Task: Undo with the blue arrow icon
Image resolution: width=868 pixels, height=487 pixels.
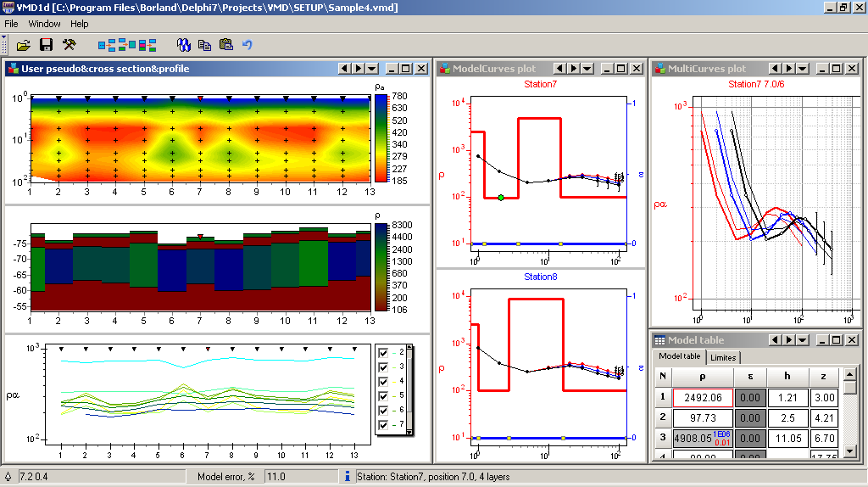Action: [x=247, y=44]
